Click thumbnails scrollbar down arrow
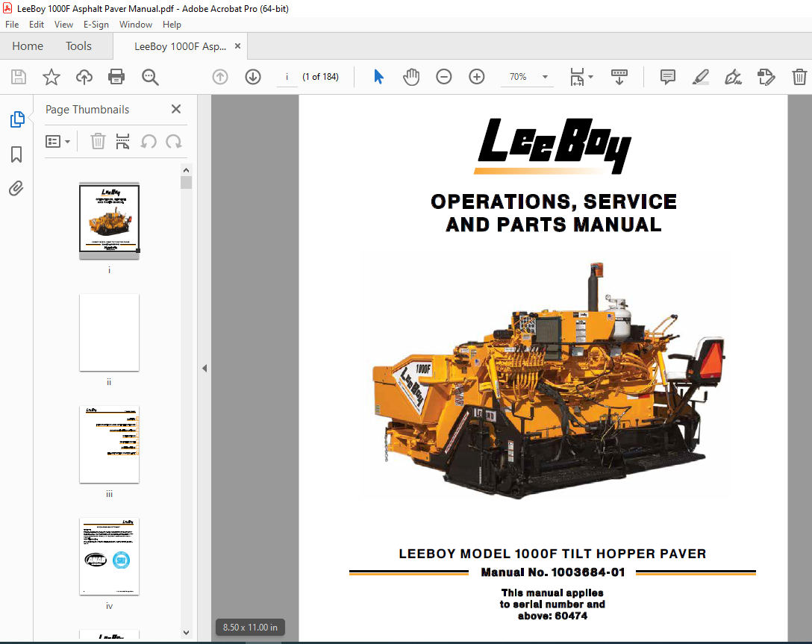This screenshot has width=812, height=644. 187,633
